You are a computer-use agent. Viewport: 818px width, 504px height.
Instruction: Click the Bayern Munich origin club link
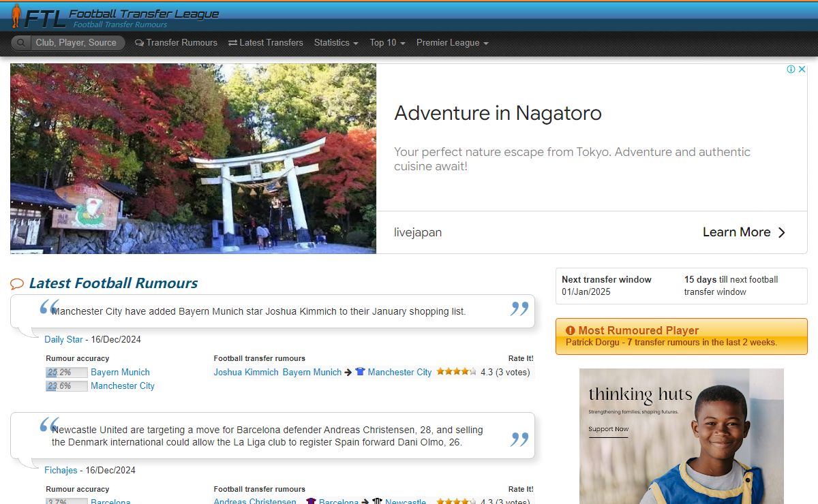(x=312, y=372)
